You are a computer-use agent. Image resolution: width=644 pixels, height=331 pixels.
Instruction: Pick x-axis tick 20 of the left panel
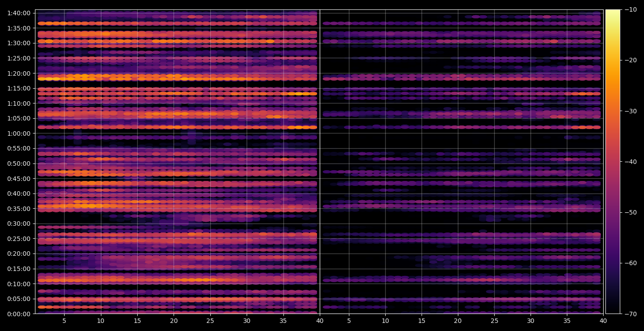174,321
